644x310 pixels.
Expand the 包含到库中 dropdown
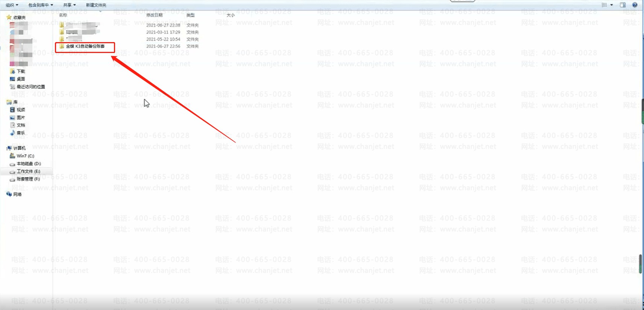[40, 5]
